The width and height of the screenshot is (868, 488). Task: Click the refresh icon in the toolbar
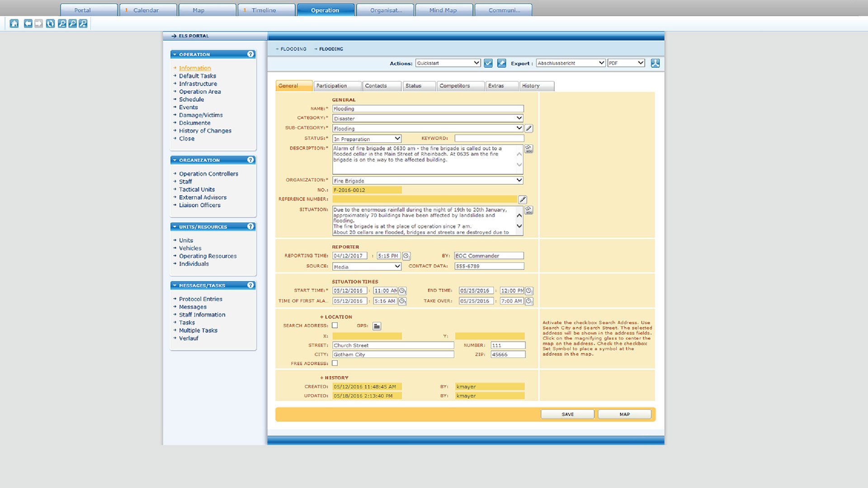50,23
